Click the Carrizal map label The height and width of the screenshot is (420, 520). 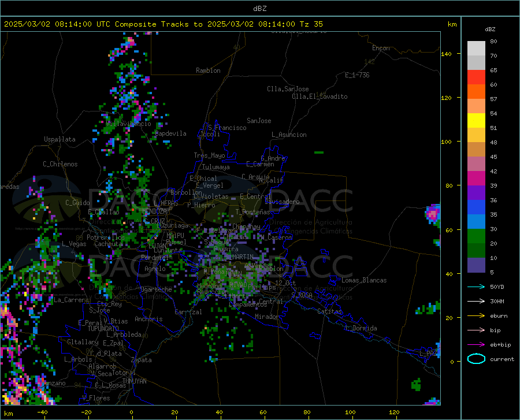(188, 313)
